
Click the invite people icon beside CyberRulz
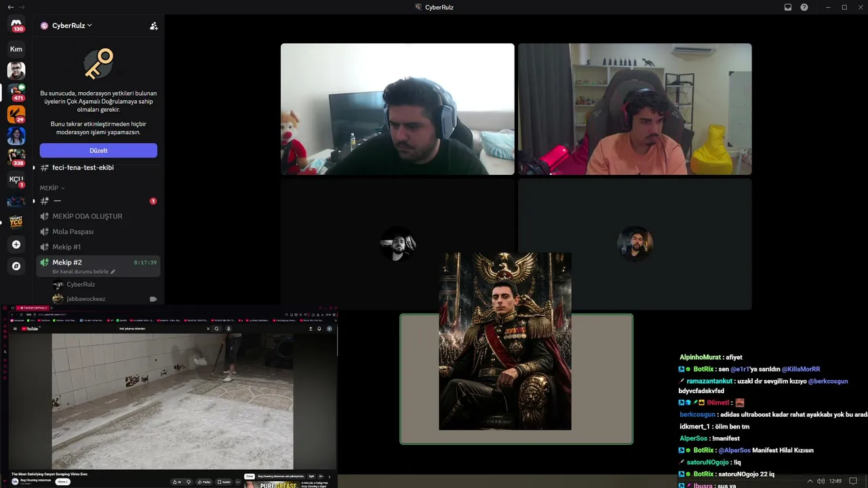pyautogui.click(x=154, y=26)
